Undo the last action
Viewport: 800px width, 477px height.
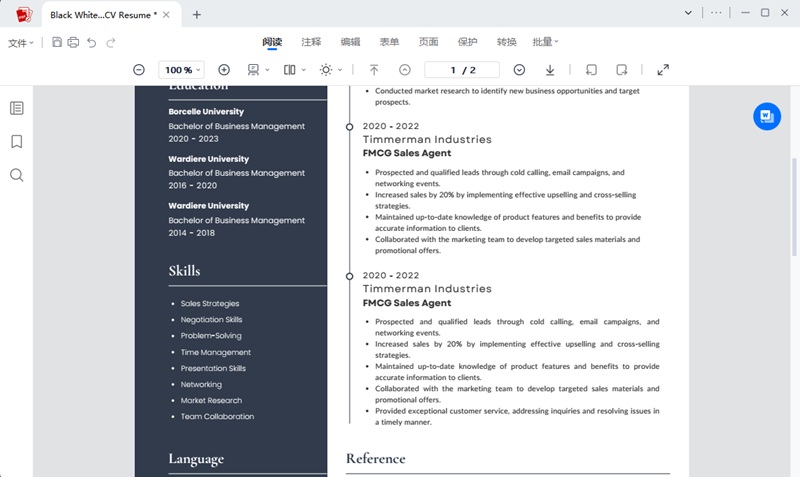pyautogui.click(x=92, y=42)
